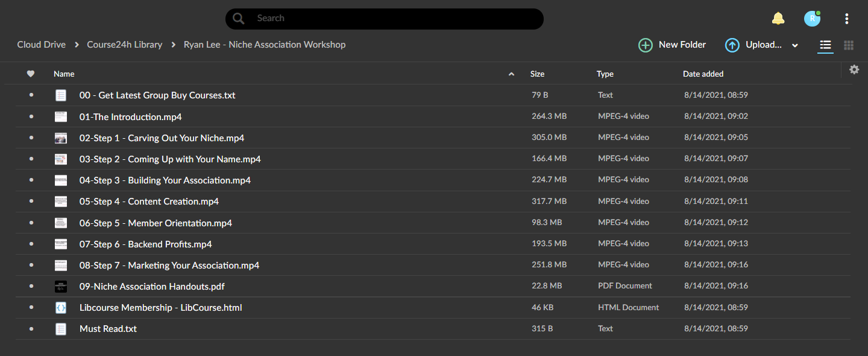Switch to grid thumbnail view
Viewport: 868px width, 356px height.
[x=849, y=45]
